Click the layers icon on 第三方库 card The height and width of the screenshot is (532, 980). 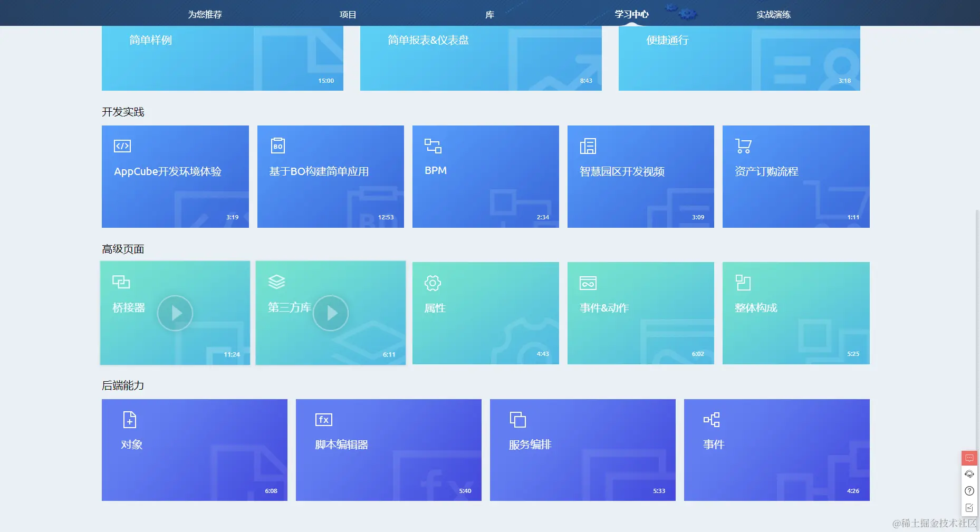276,282
